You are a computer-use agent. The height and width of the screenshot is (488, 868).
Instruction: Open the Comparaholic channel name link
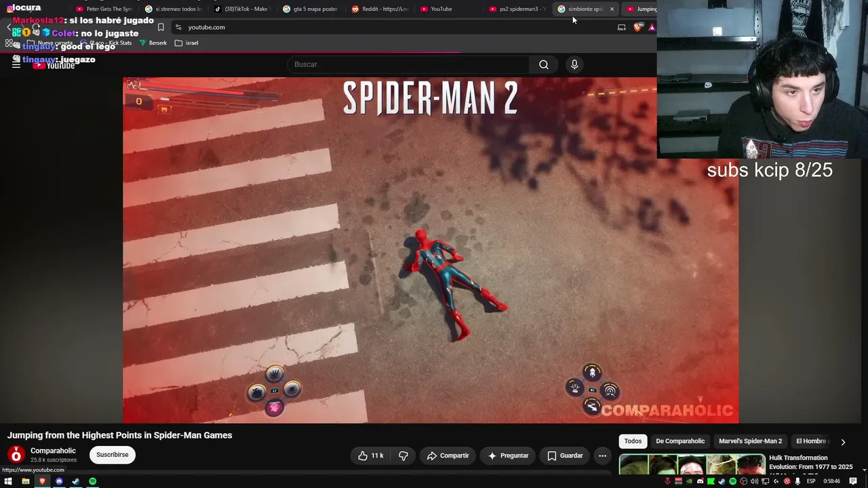click(x=53, y=451)
